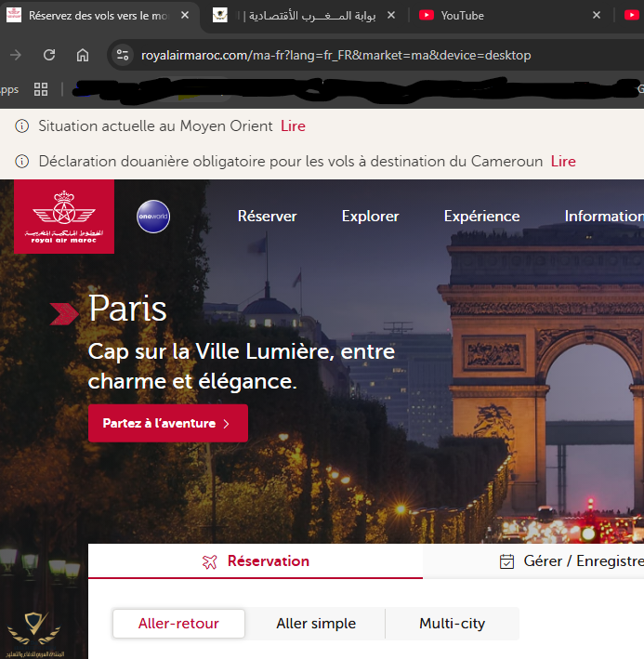Open site information icon in address bar
644x659 pixels.
[x=123, y=55]
